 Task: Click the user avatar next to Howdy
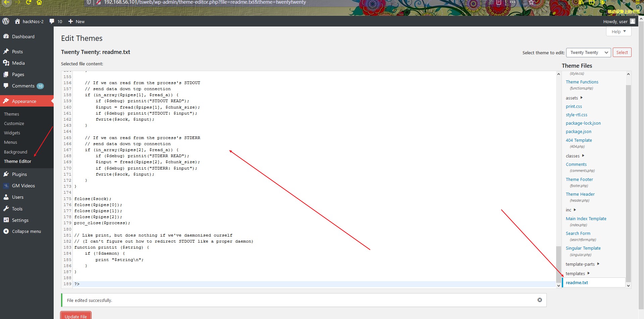[x=633, y=21]
